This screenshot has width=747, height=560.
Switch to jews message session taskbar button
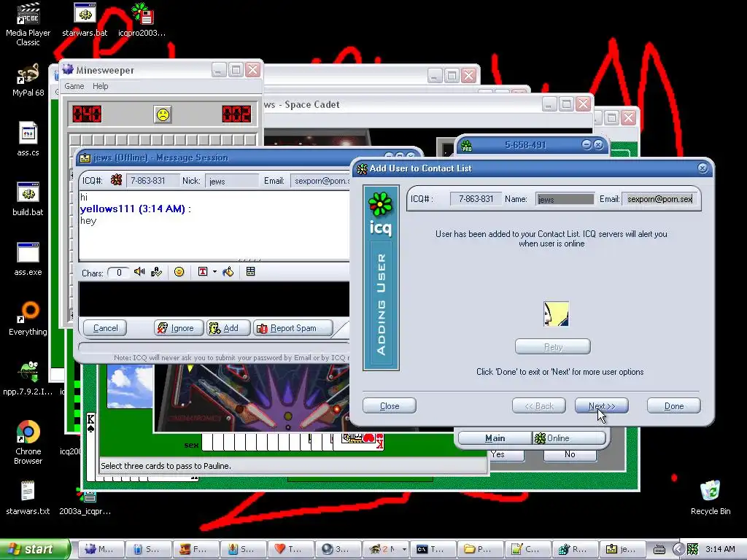pos(622,549)
